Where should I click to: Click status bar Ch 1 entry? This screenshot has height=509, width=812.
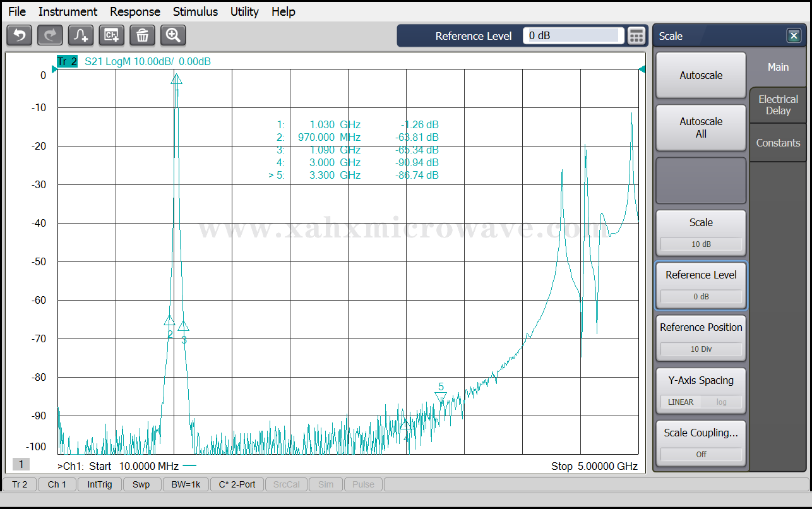[57, 484]
